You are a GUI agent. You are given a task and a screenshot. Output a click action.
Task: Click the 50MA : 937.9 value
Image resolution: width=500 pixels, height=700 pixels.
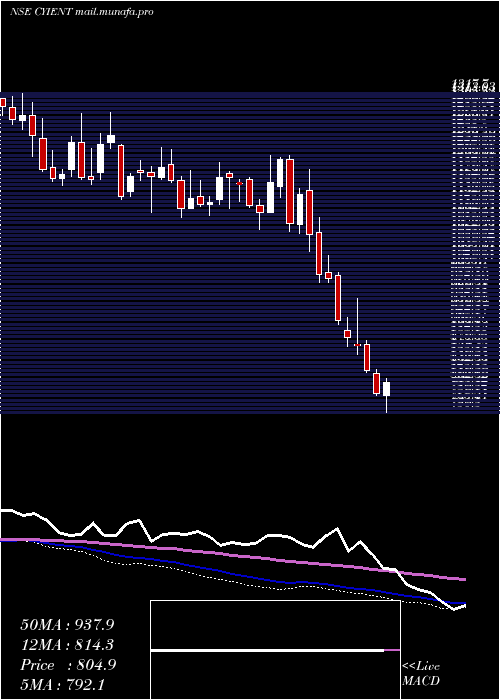click(x=67, y=625)
